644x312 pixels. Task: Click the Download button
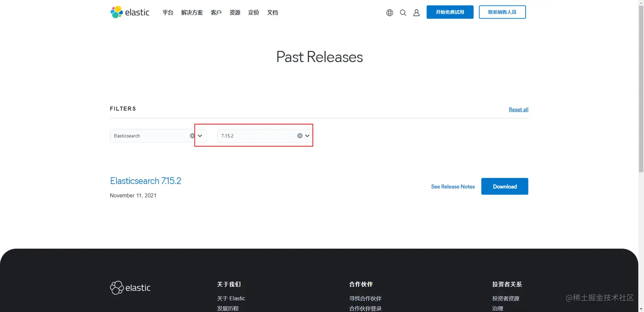point(505,186)
